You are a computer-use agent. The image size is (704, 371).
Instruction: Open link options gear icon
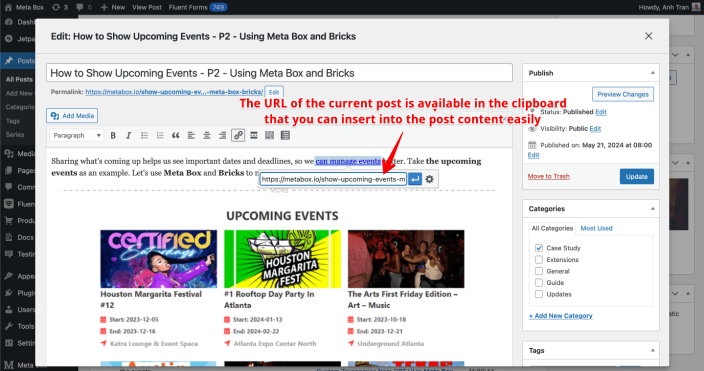(430, 179)
